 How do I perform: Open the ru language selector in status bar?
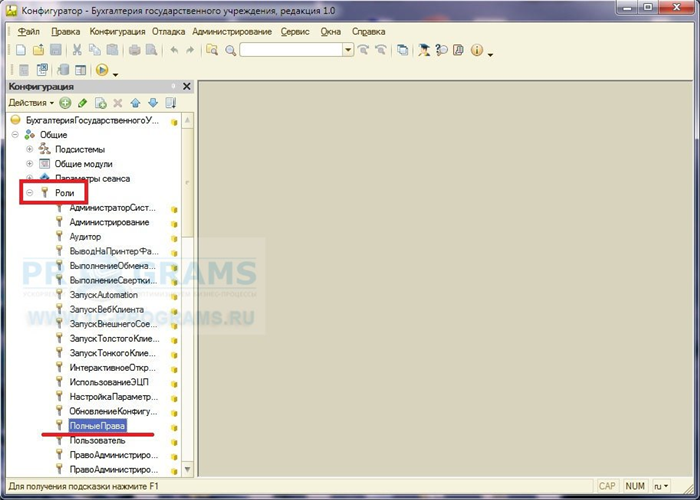[661, 486]
